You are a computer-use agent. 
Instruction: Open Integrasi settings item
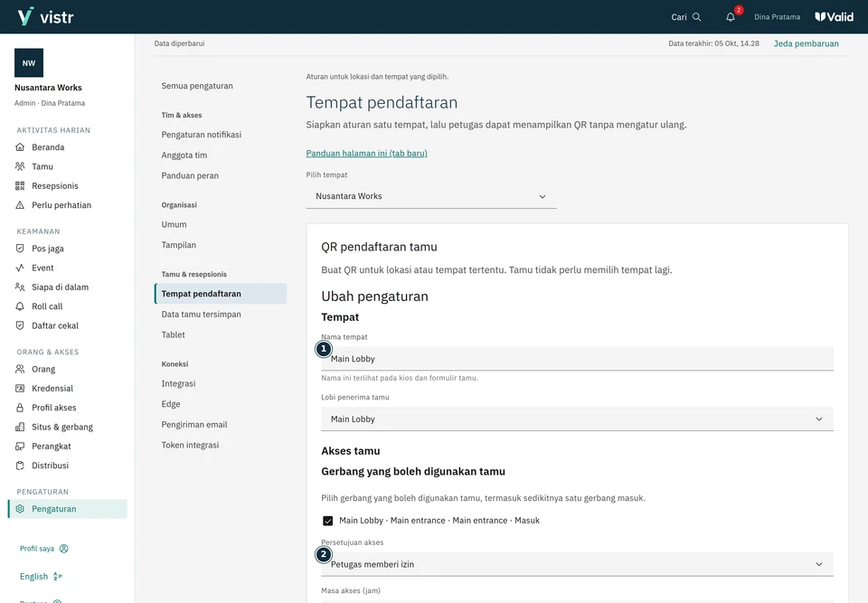[x=178, y=383]
